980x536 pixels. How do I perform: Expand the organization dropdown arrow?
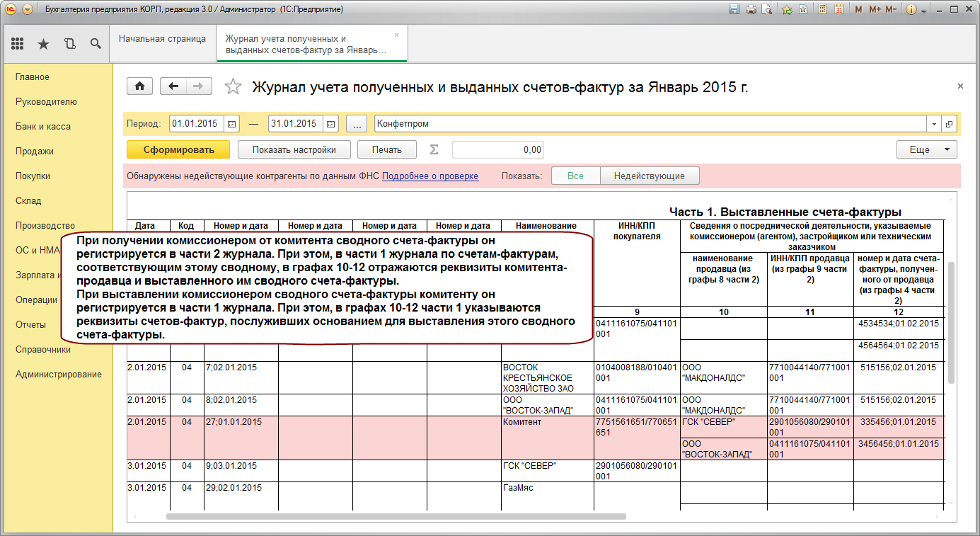[x=935, y=123]
